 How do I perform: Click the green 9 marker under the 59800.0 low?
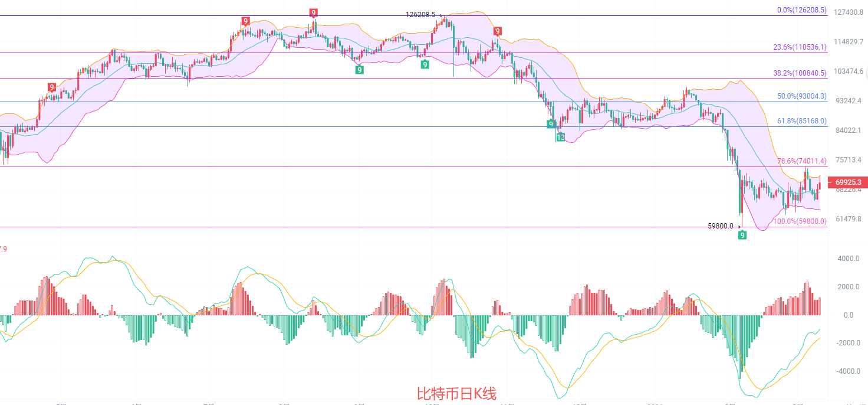[x=742, y=235]
